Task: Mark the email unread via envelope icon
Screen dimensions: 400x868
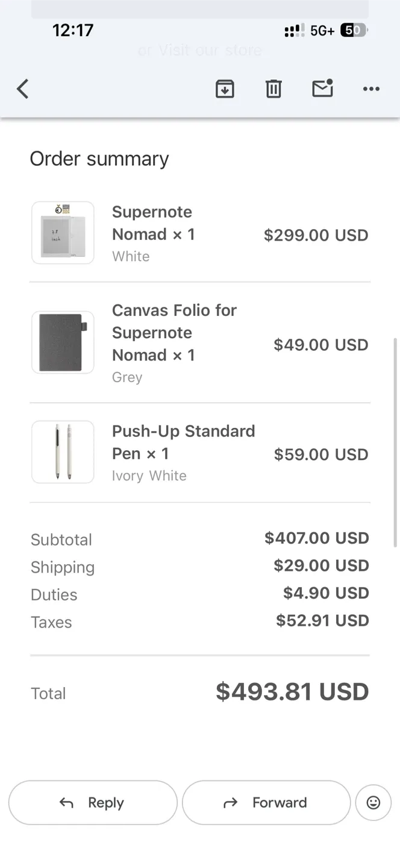Action: (x=322, y=89)
